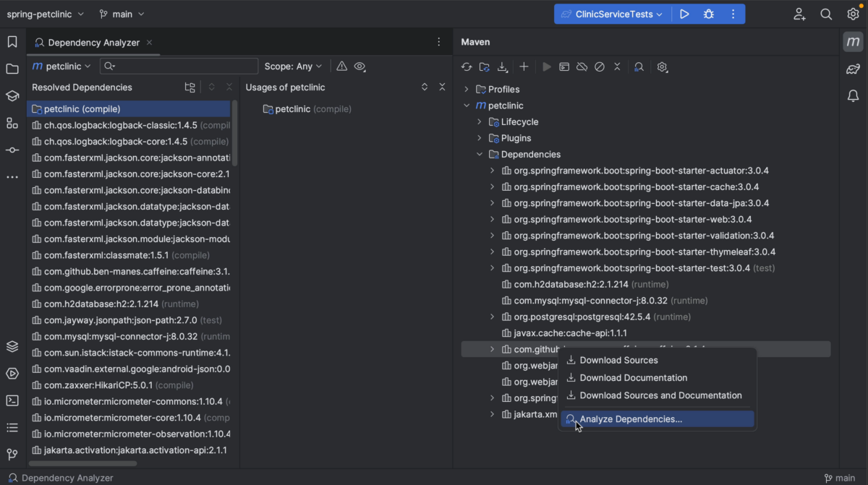Click the search field in Dependency Analyzer

click(179, 66)
